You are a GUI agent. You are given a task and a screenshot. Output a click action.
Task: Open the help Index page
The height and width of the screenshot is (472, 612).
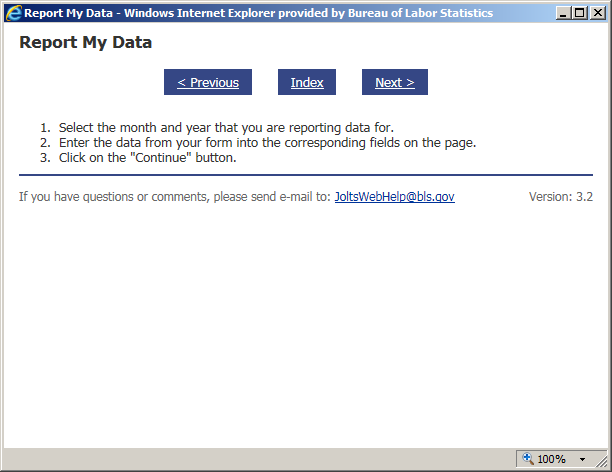[307, 82]
